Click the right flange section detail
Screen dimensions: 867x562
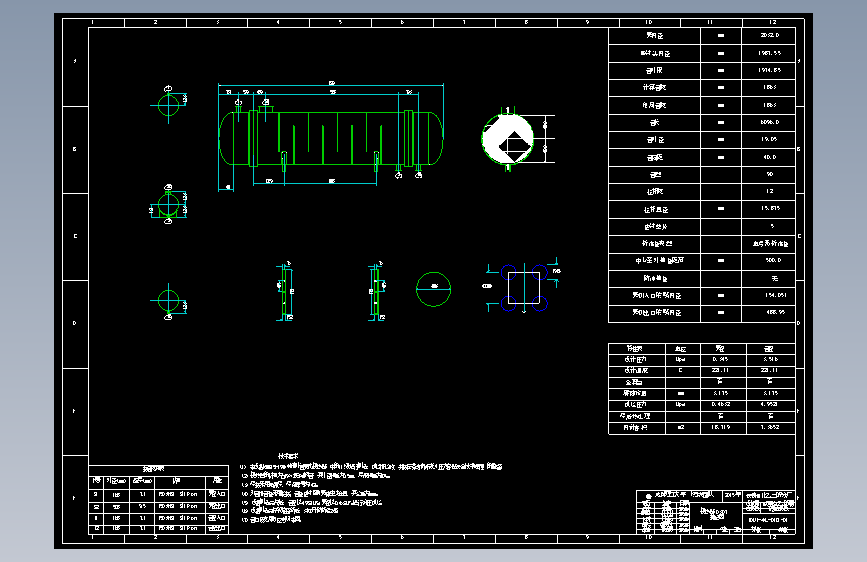tap(377, 292)
